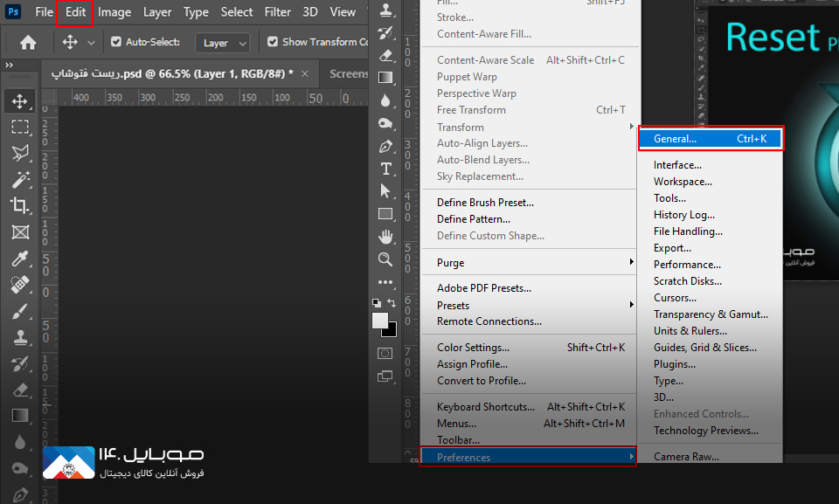Open the File menu
The image size is (839, 504).
[x=44, y=11]
